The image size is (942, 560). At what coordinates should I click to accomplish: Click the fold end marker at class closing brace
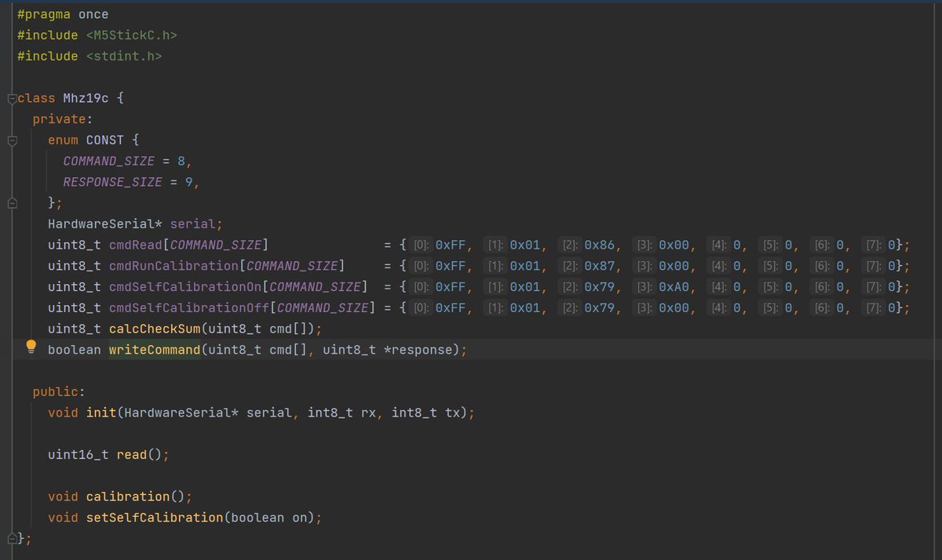[11, 539]
